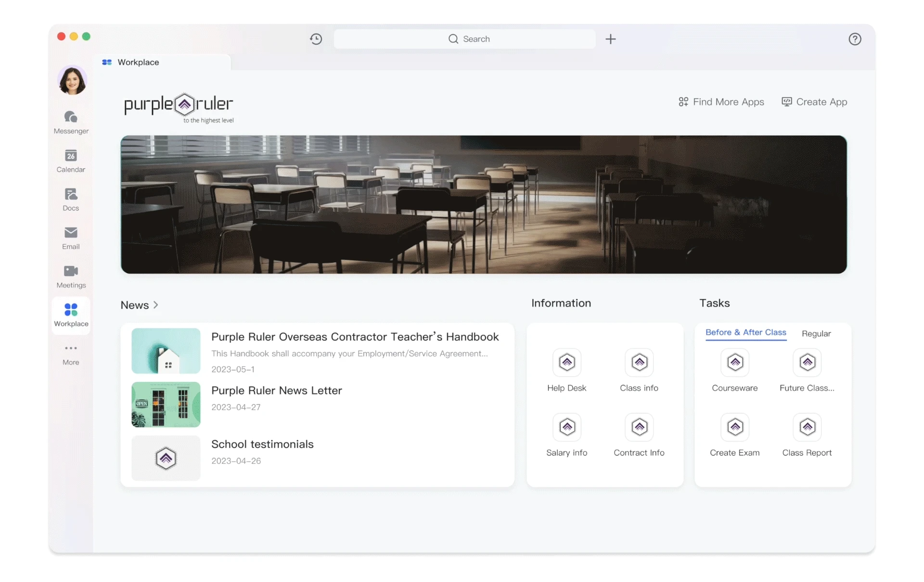Open the Calendar sidebar icon
Viewport: 924px width, 582px height.
[x=71, y=161]
